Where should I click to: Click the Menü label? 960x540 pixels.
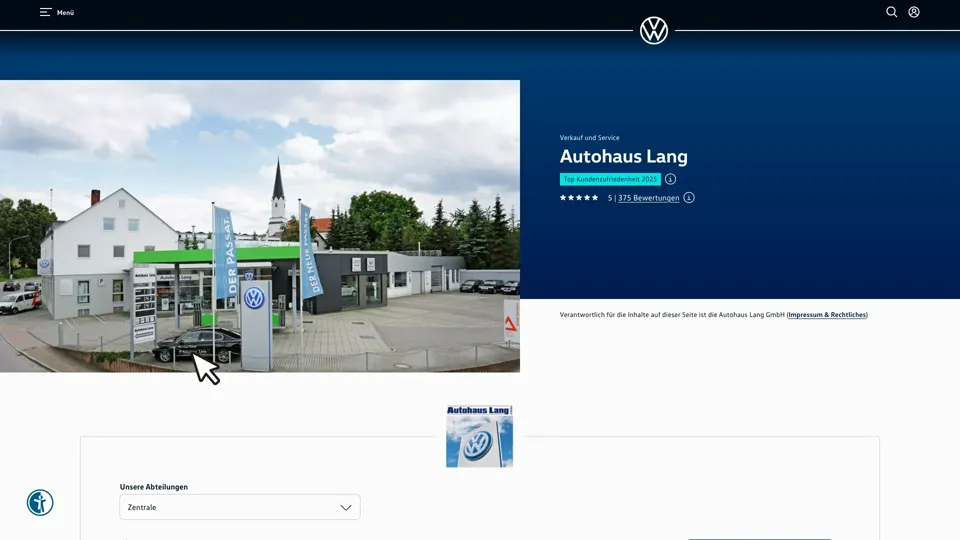pos(66,12)
